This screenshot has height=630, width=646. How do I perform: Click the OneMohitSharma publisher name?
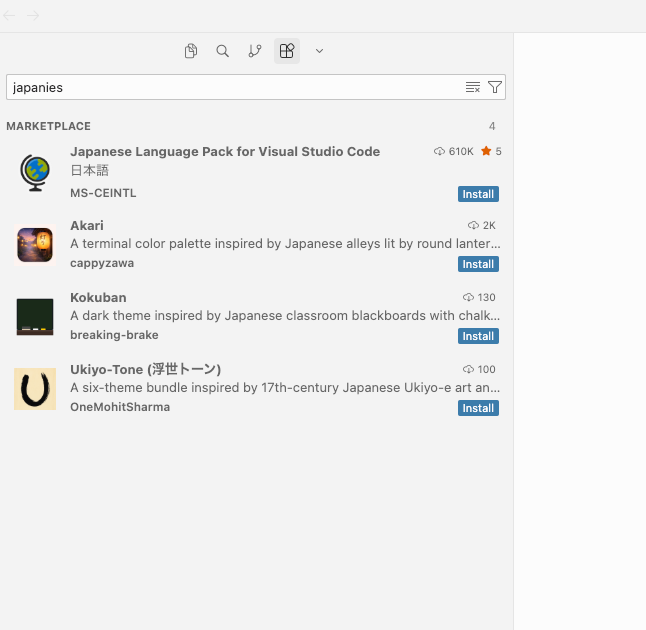[120, 407]
